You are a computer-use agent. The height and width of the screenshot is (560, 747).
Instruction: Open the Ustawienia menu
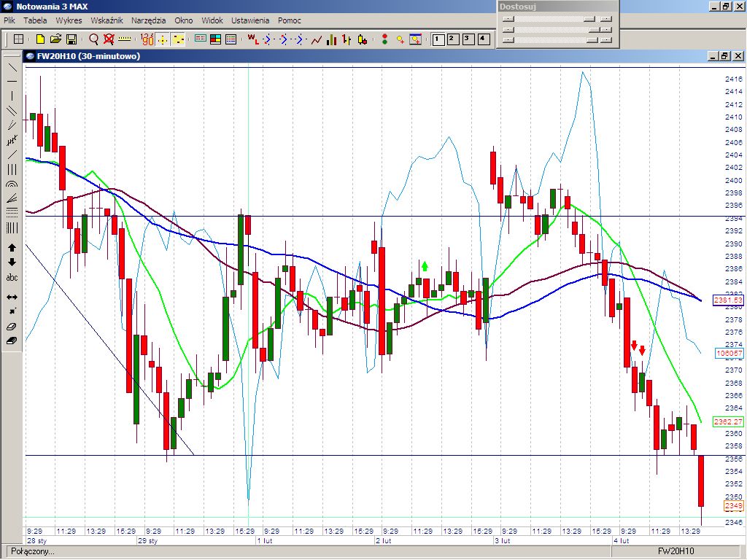coord(250,20)
